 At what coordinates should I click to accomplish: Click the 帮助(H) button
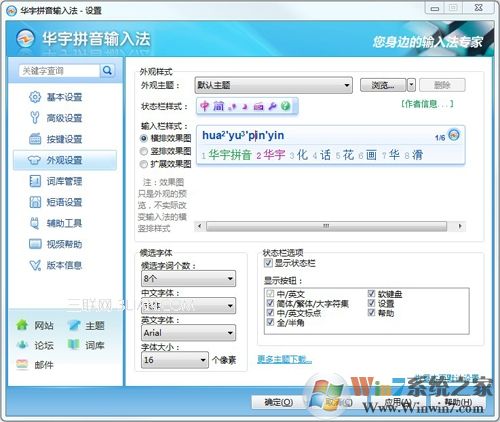(458, 402)
